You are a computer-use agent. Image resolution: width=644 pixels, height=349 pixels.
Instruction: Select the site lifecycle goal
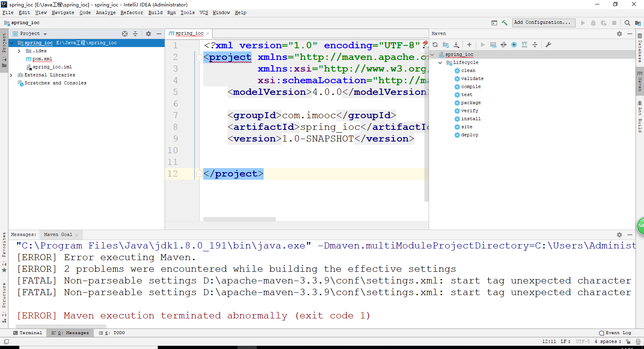(x=466, y=127)
